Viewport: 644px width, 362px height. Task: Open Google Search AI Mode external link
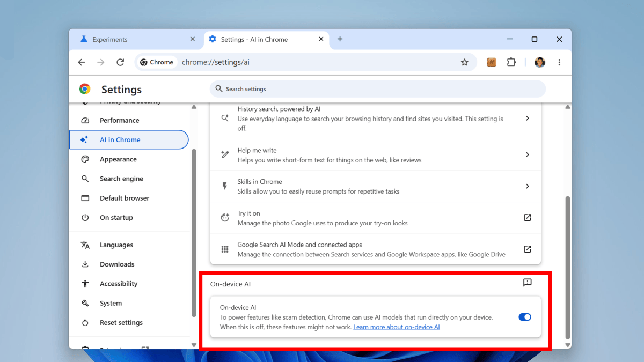pos(528,249)
